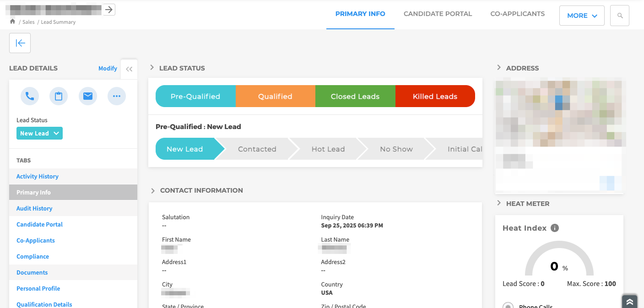Click the search magnifier button

pyautogui.click(x=620, y=16)
